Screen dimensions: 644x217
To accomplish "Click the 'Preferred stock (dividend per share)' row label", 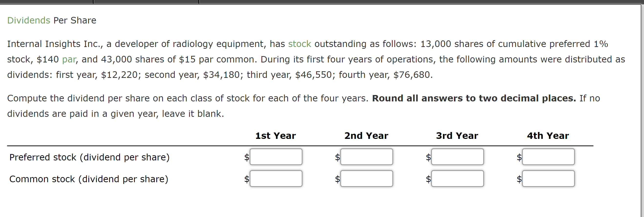I will [89, 157].
